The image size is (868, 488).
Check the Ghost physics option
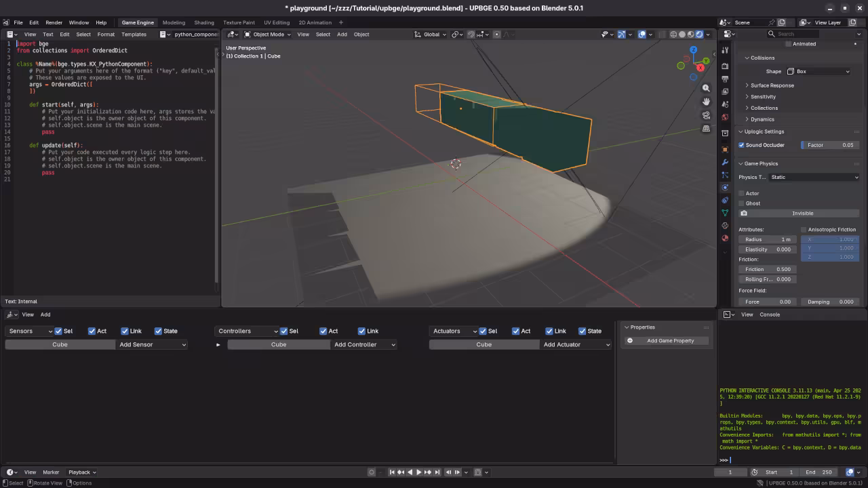click(741, 203)
